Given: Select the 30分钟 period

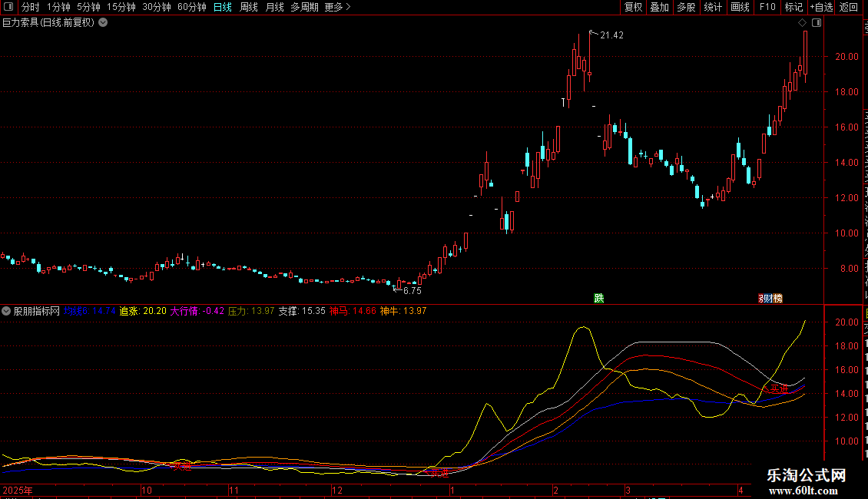Looking at the screenshot, I should coord(157,7).
